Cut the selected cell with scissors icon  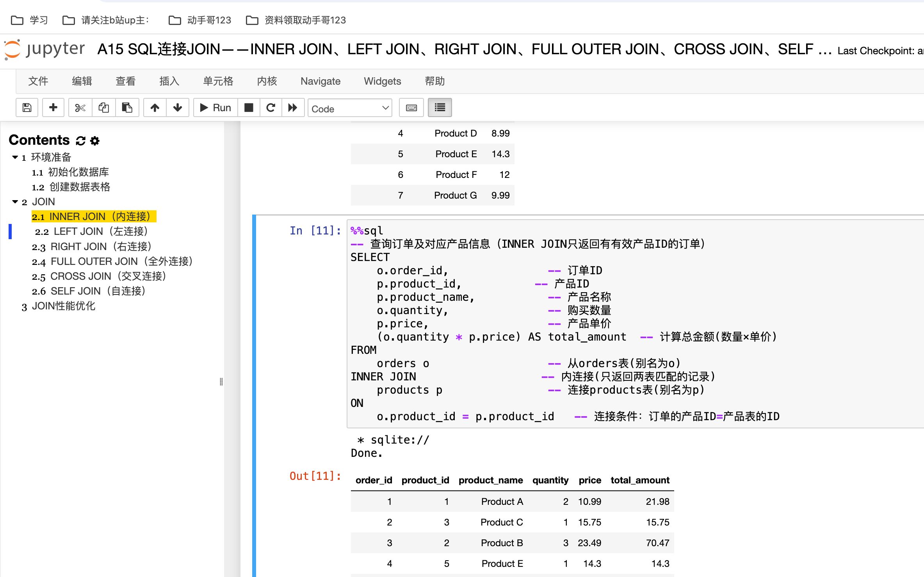80,108
